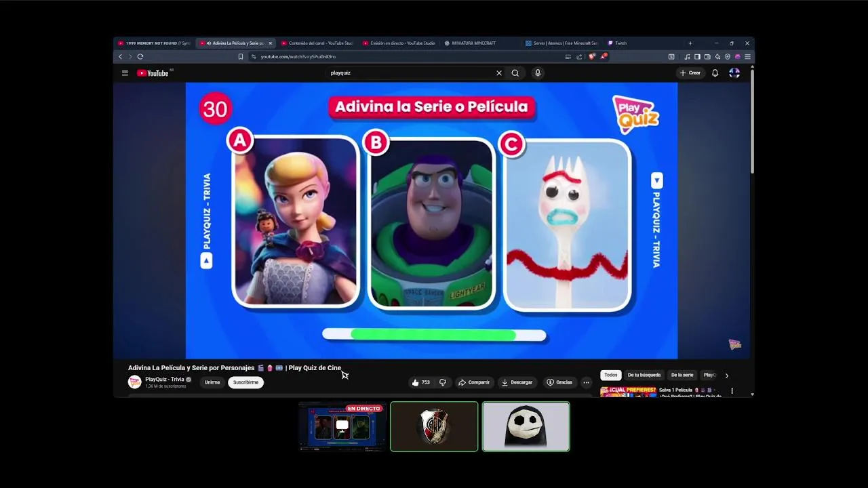Image resolution: width=868 pixels, height=488 pixels.
Task: Subscribe with the Suscribirme button
Action: coord(245,382)
